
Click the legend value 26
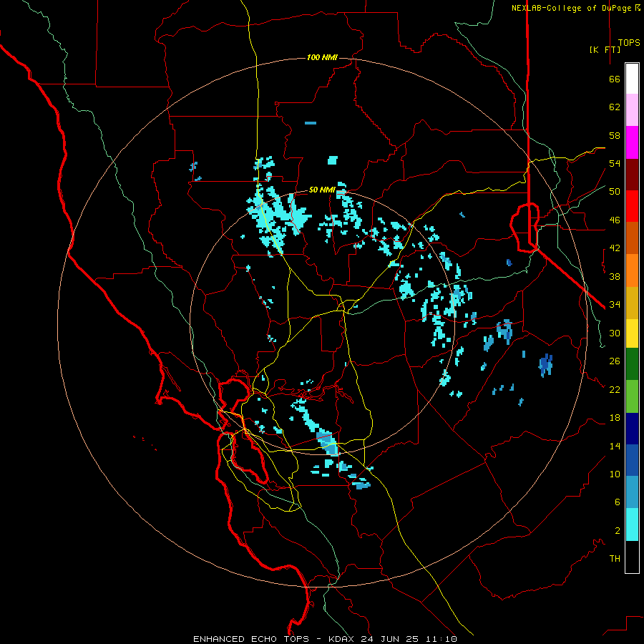(x=615, y=361)
